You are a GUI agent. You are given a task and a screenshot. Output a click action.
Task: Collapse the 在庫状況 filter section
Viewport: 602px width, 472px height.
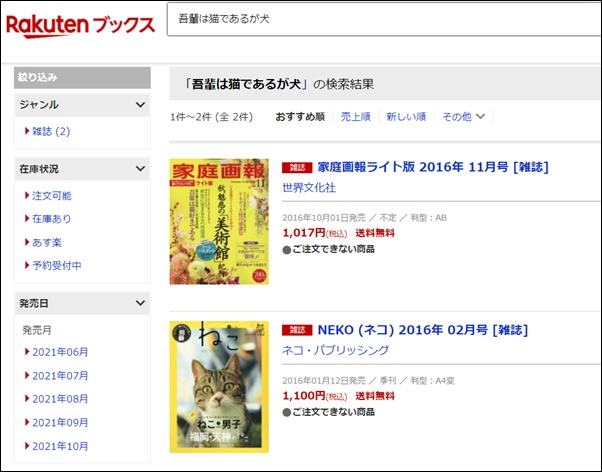tap(141, 169)
